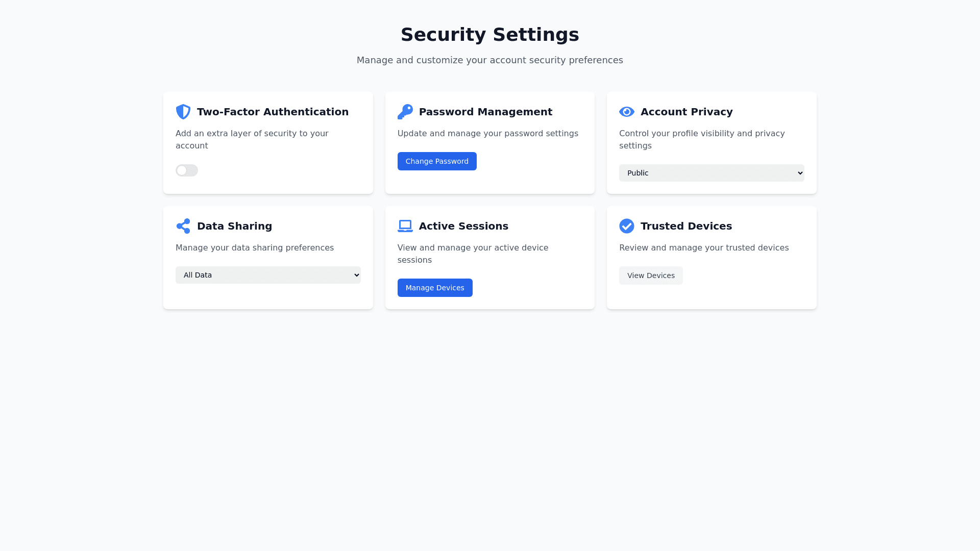
Task: Click the Manage Devices button
Action: [x=435, y=288]
